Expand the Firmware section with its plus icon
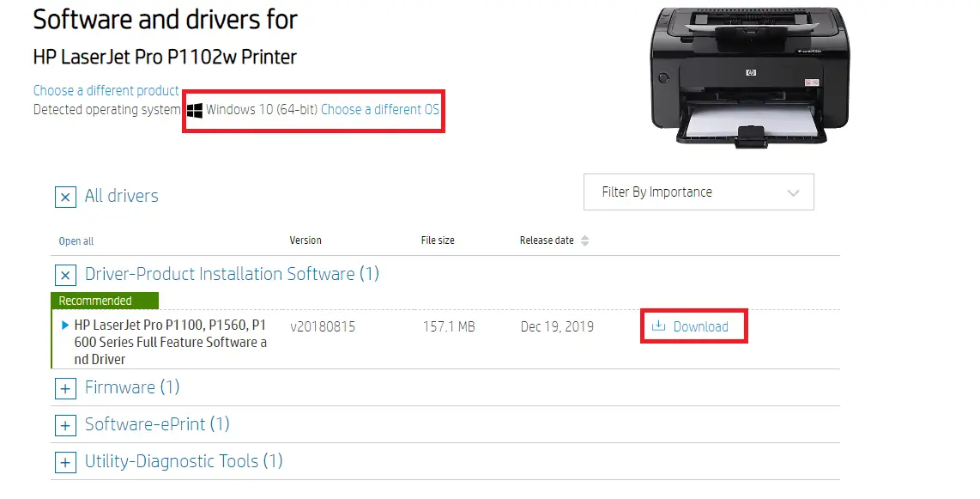This screenshot has height=499, width=980. point(65,388)
